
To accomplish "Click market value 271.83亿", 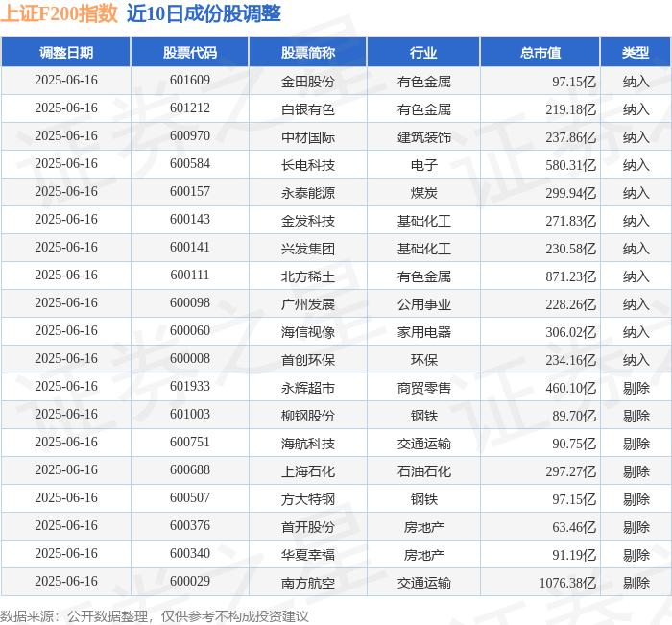I will click(x=570, y=221).
